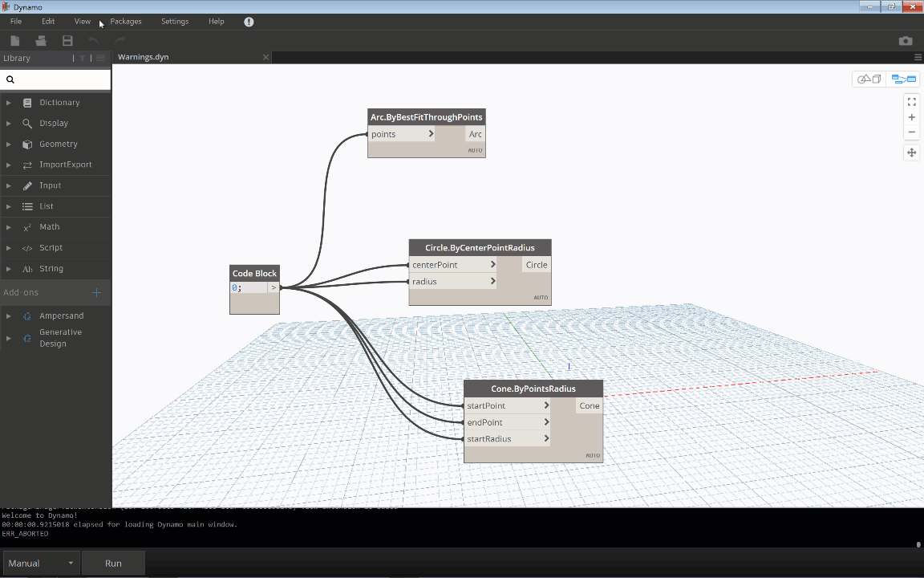Image resolution: width=924 pixels, height=578 pixels.
Task: Open the Manual run mode dropdown
Action: pos(41,564)
